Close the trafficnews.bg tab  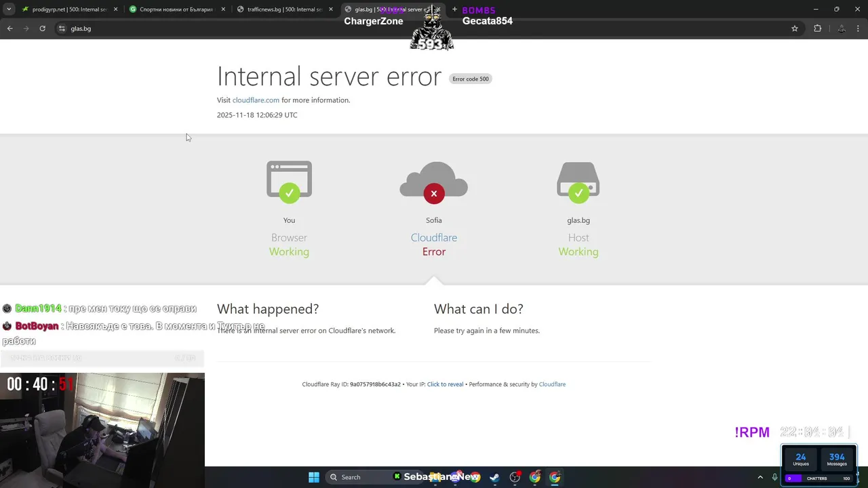point(331,9)
